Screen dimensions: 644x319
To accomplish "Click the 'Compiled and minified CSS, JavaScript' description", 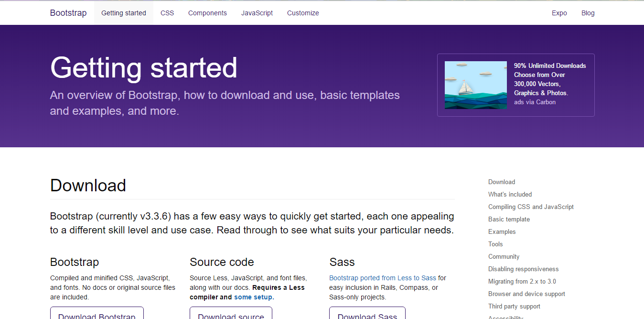I will click(x=113, y=287).
